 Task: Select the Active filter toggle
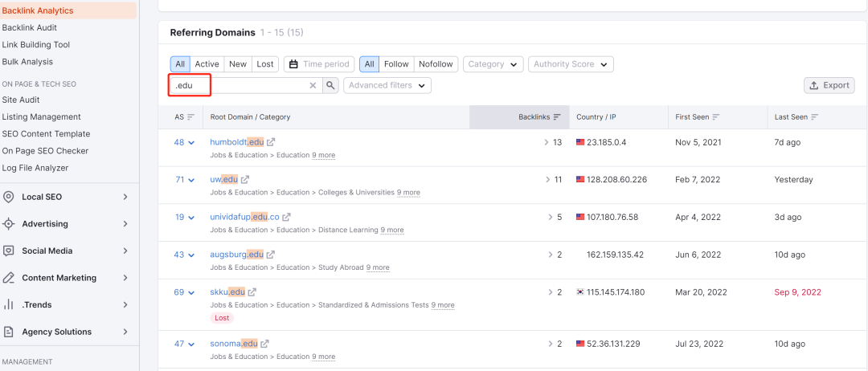tap(207, 64)
